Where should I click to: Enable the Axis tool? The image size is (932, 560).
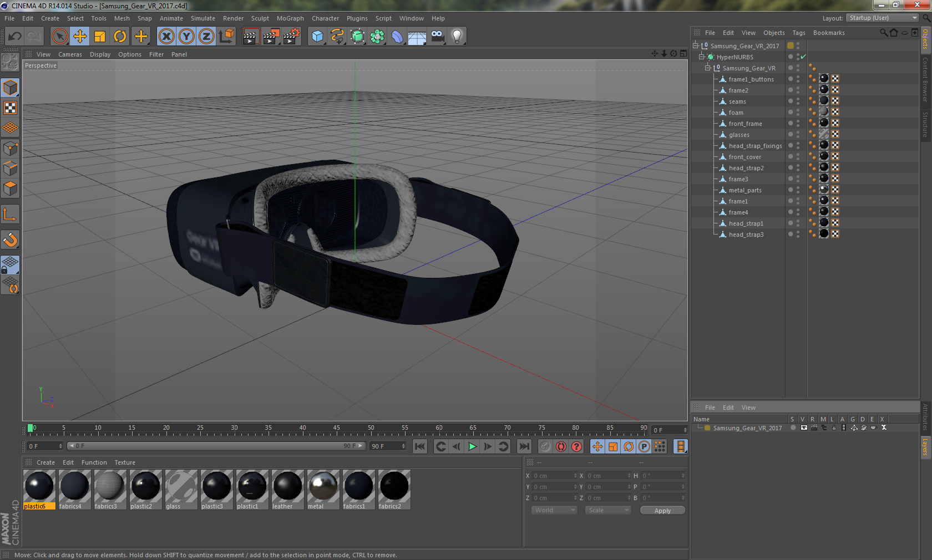[x=11, y=214]
